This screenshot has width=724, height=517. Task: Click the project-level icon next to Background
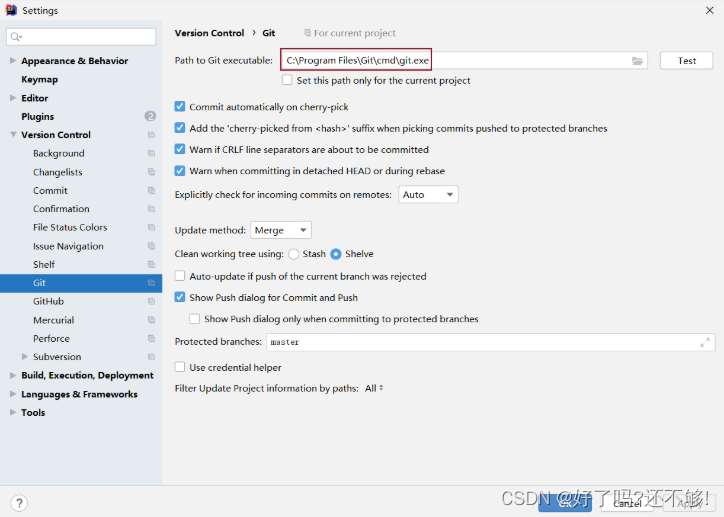(151, 153)
